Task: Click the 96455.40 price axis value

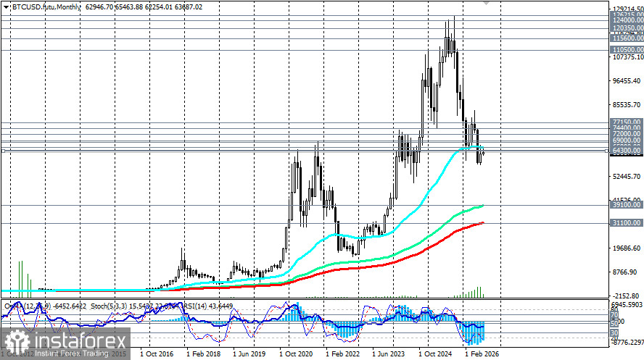Action: point(627,81)
